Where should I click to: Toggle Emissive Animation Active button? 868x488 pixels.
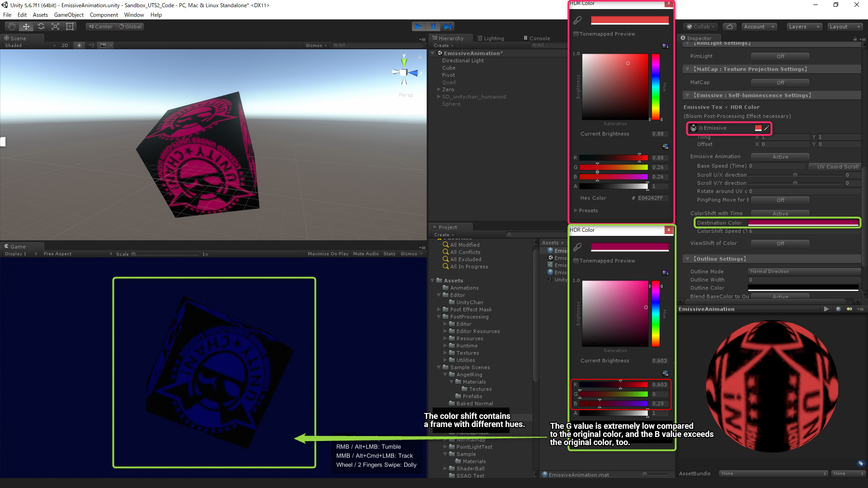780,157
